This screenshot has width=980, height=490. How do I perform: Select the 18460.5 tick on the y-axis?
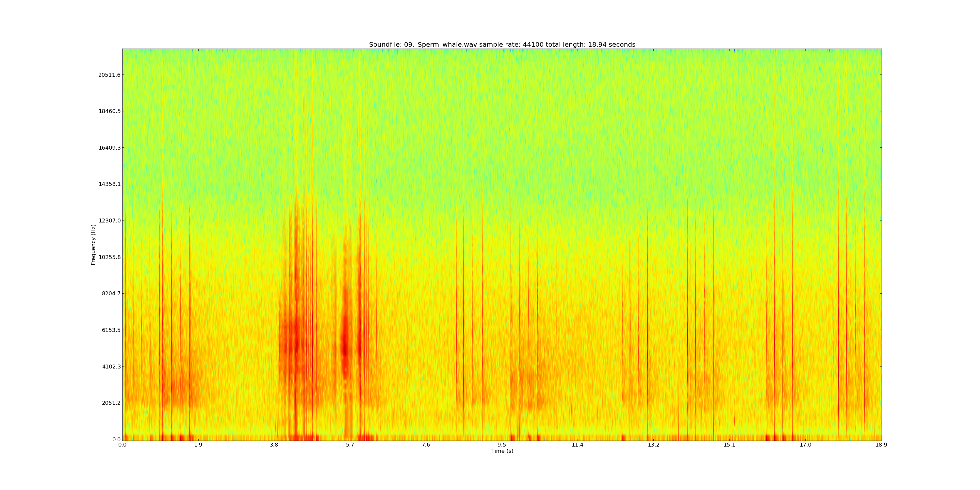pyautogui.click(x=109, y=111)
